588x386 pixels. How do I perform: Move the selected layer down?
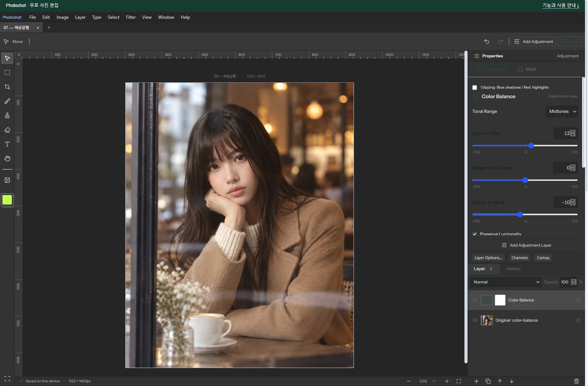[x=512, y=381]
